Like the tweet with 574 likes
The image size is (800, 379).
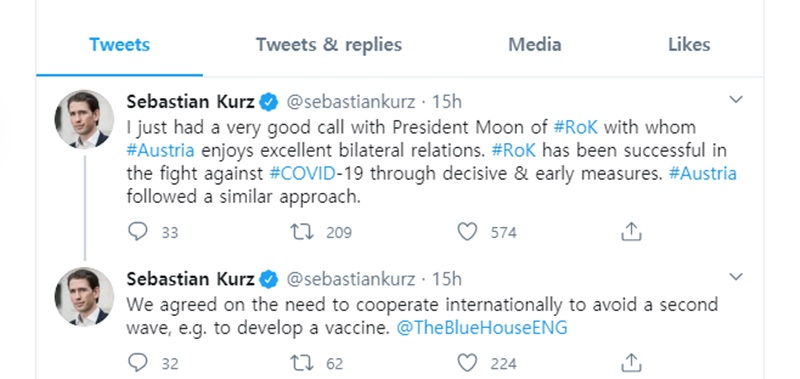pos(467,232)
